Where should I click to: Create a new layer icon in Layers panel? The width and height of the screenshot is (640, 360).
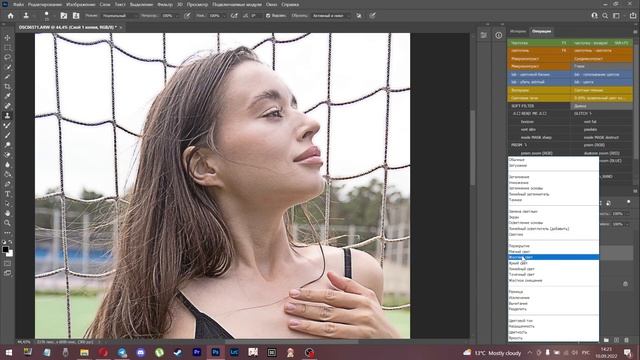click(616, 340)
